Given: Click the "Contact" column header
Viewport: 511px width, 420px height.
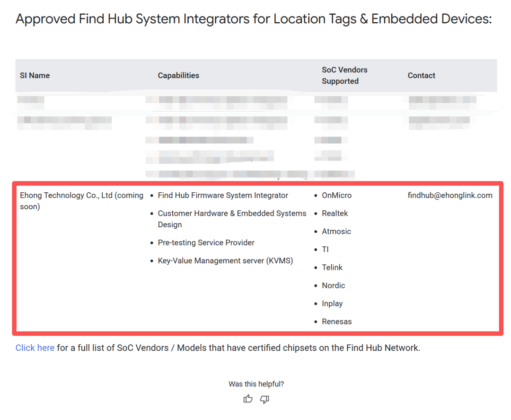Looking at the screenshot, I should [422, 75].
